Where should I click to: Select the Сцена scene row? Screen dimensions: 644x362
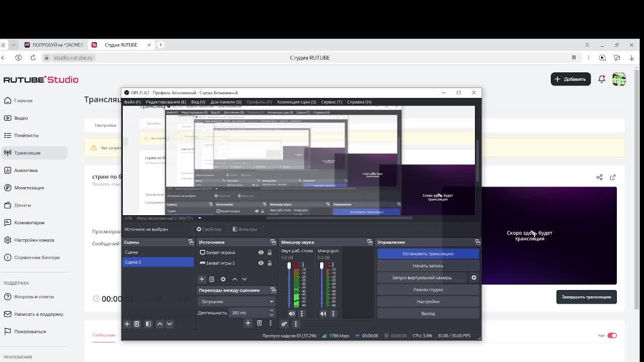158,252
